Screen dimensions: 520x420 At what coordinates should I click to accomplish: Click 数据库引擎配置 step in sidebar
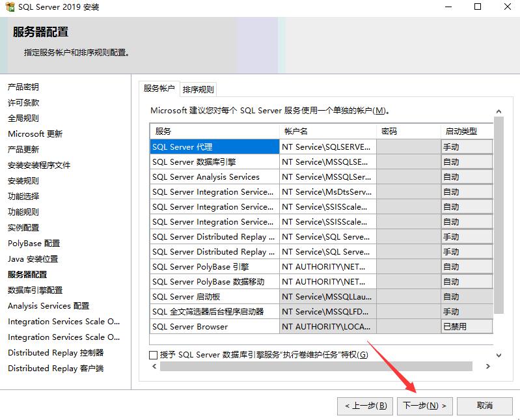coord(35,290)
